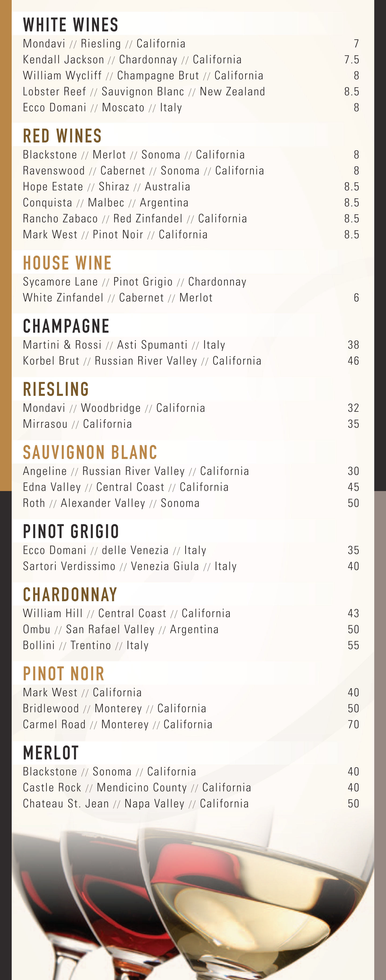Viewport: 386px width, 980px height.
Task: Click the Chateau St. Jean Merlot entry
Action: tap(135, 804)
